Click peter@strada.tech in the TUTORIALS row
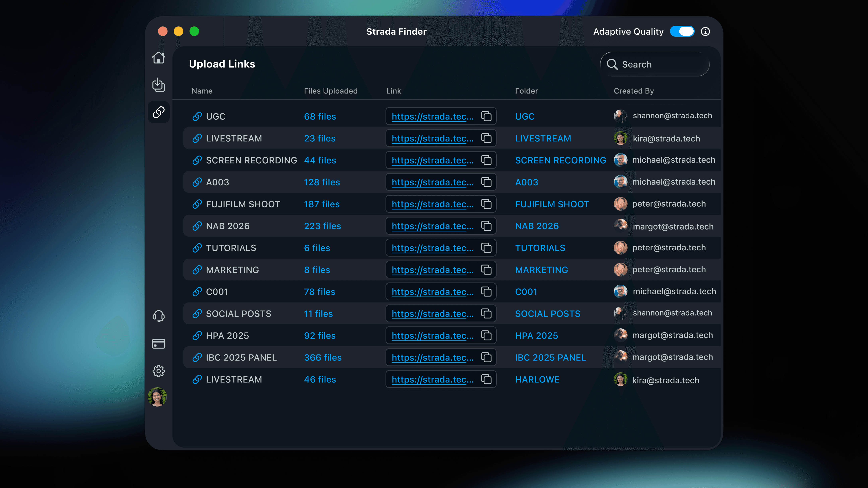This screenshot has height=488, width=868. (x=669, y=248)
